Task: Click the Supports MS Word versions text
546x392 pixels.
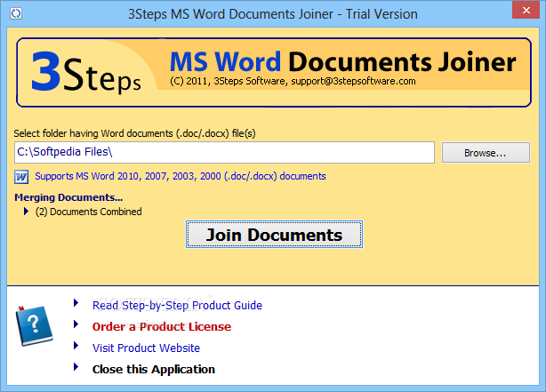Action: [x=181, y=176]
